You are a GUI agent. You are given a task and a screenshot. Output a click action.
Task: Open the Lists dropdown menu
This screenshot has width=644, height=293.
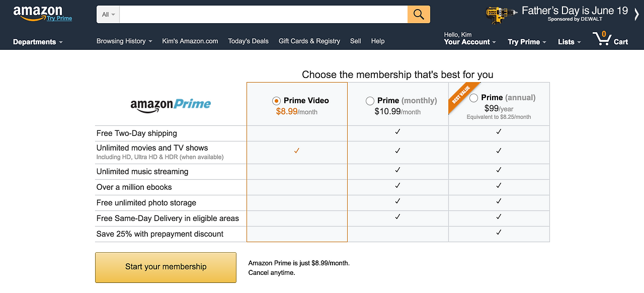coord(569,42)
